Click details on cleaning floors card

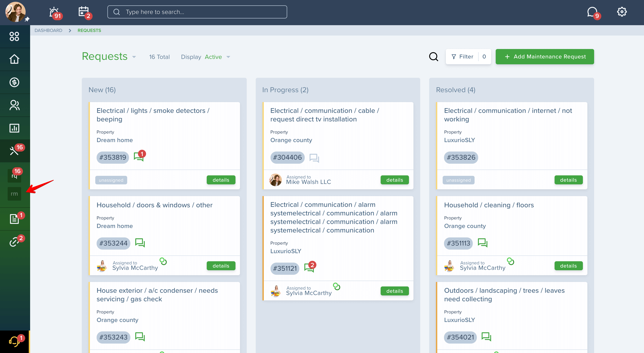(x=568, y=266)
